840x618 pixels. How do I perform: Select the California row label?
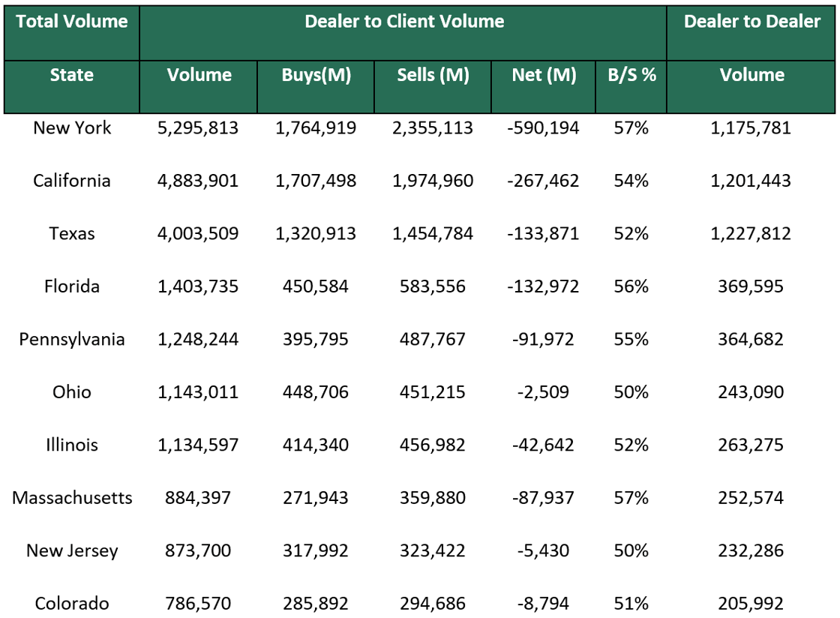point(71,180)
